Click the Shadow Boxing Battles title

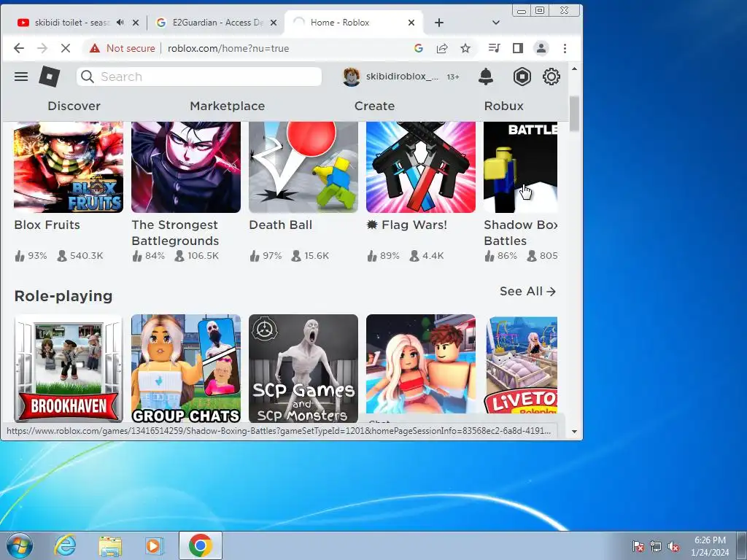pyautogui.click(x=520, y=233)
